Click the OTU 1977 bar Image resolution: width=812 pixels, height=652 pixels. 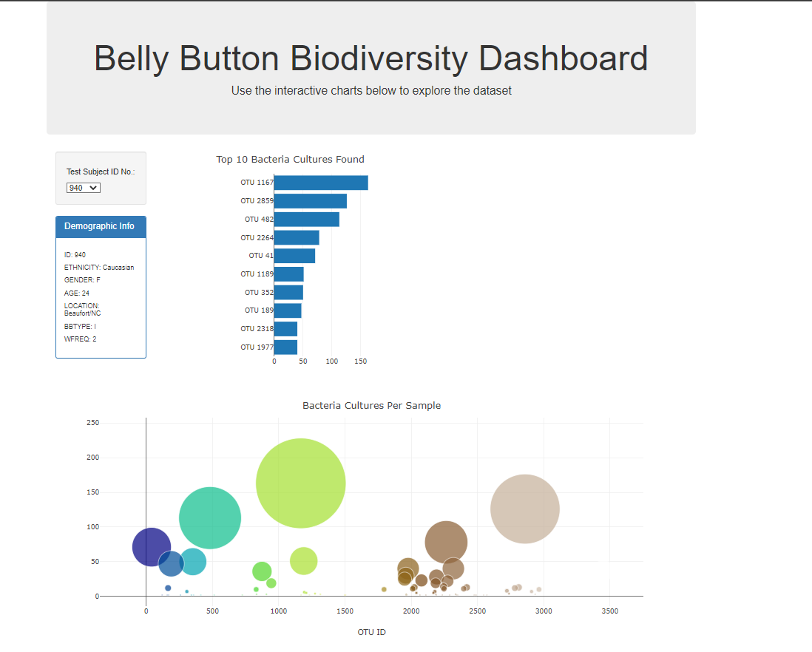click(285, 346)
